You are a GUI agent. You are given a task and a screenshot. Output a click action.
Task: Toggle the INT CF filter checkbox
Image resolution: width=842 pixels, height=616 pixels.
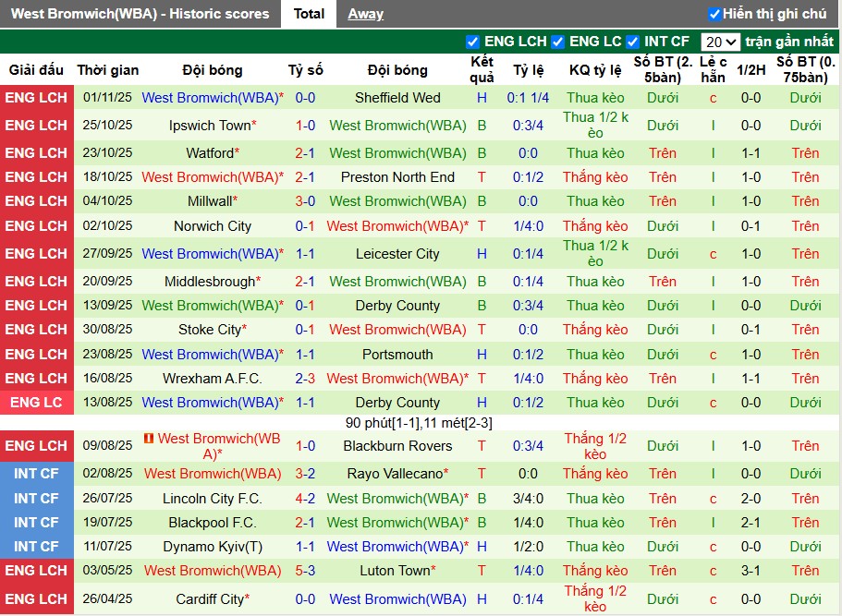pos(633,42)
